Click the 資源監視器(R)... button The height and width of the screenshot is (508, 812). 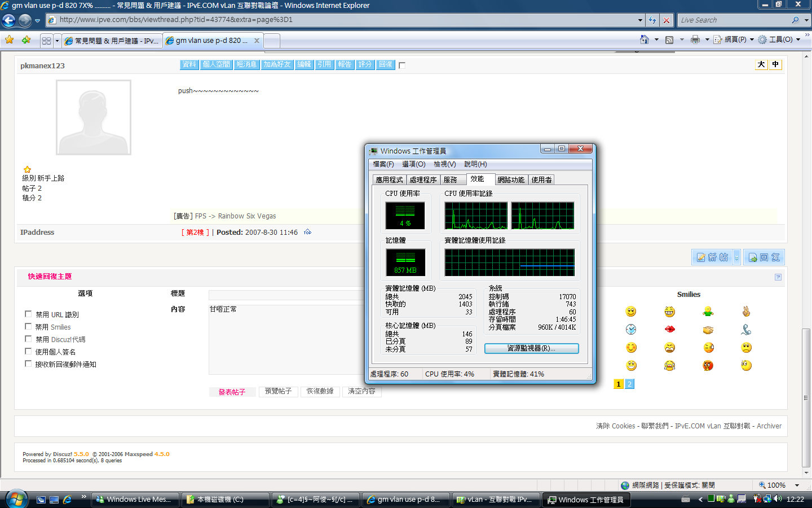(531, 348)
